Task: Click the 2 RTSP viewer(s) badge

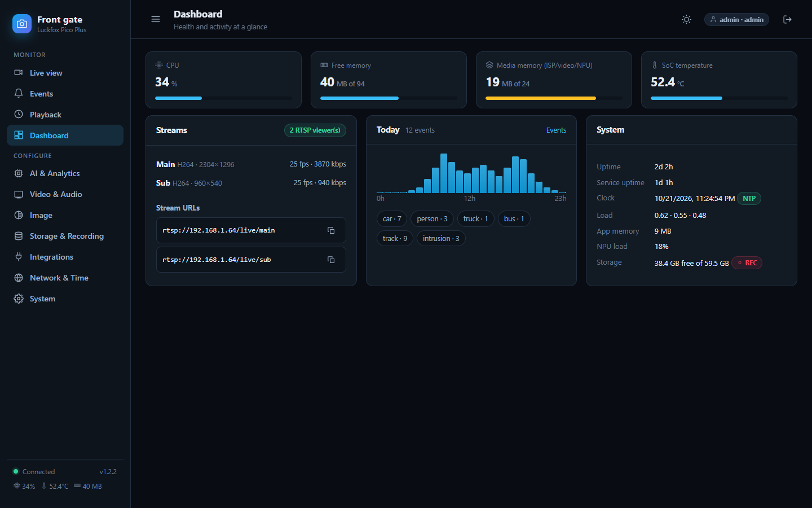Action: coord(315,130)
